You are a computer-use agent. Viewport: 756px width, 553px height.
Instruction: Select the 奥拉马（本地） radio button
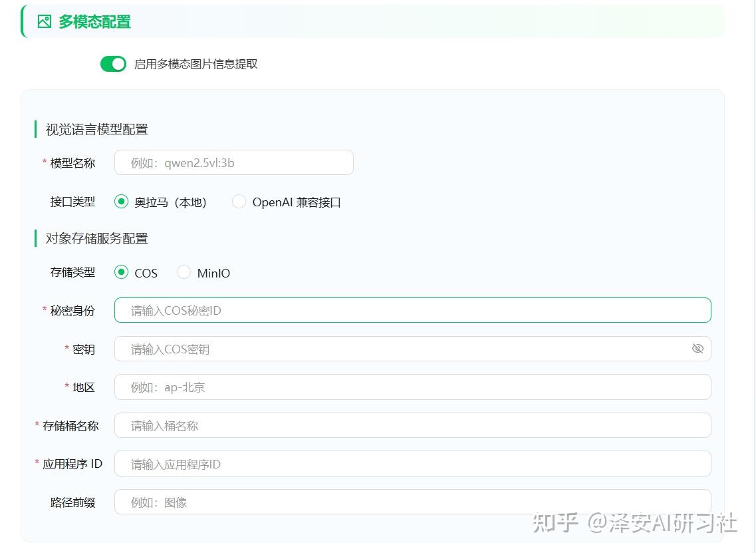[121, 202]
